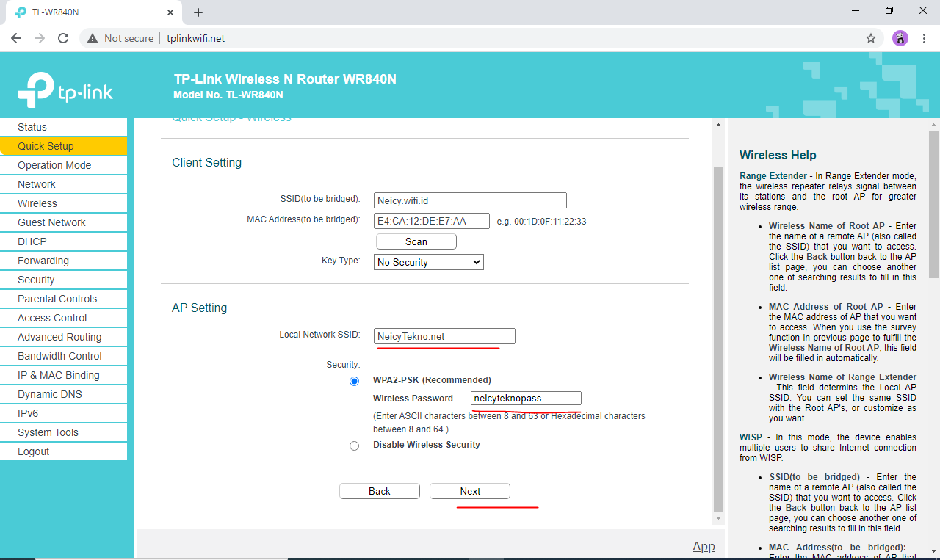Open the IPv6 menu
This screenshot has height=560, width=940.
(x=63, y=413)
